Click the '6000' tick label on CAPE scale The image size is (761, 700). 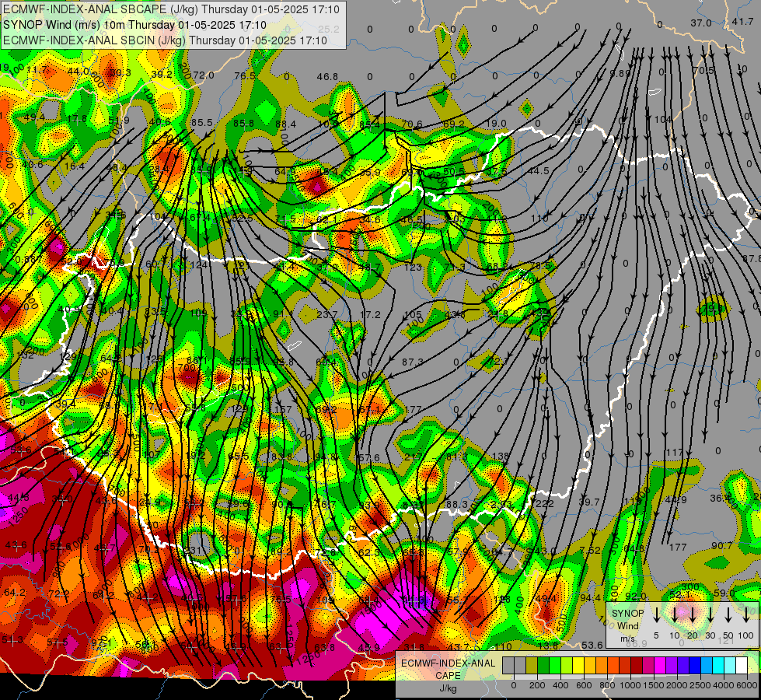[x=748, y=685]
